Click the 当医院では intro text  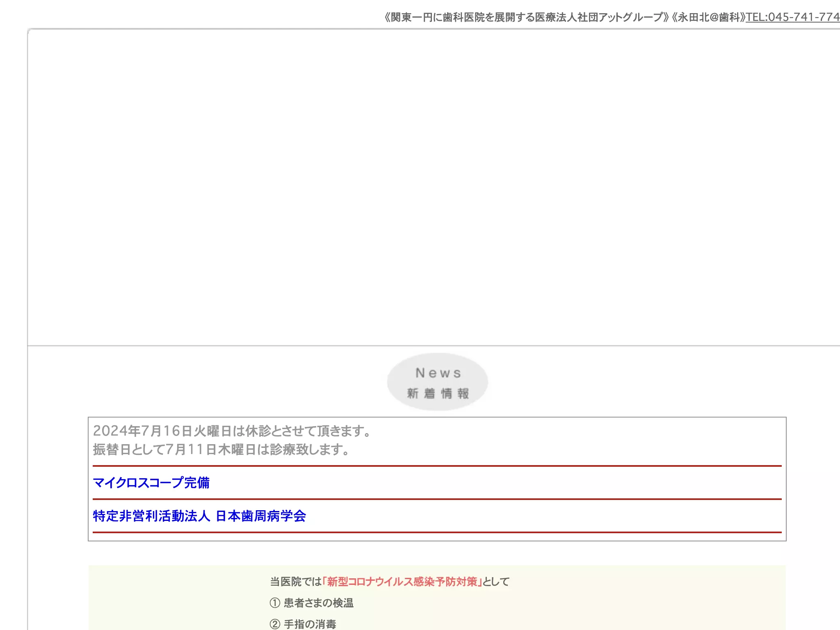tap(296, 582)
